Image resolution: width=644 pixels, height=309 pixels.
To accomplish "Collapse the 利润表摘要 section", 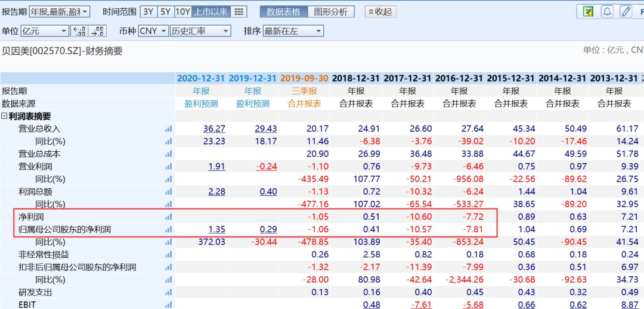I will [x=5, y=116].
